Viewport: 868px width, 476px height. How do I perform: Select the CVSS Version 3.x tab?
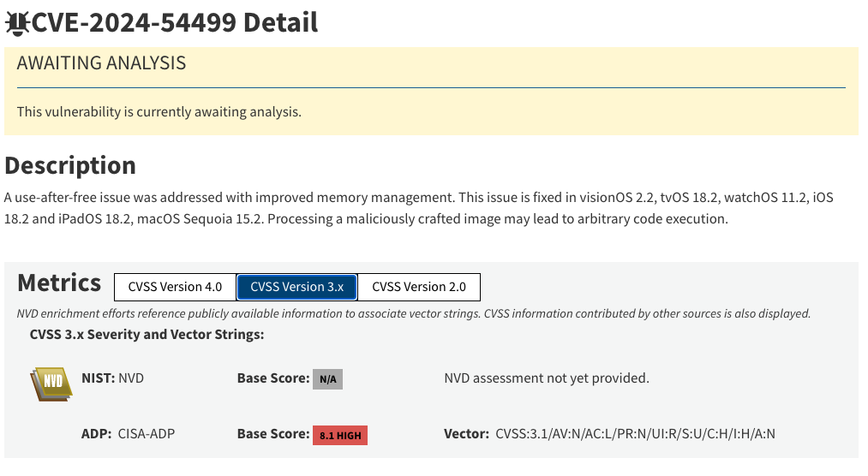tap(296, 287)
